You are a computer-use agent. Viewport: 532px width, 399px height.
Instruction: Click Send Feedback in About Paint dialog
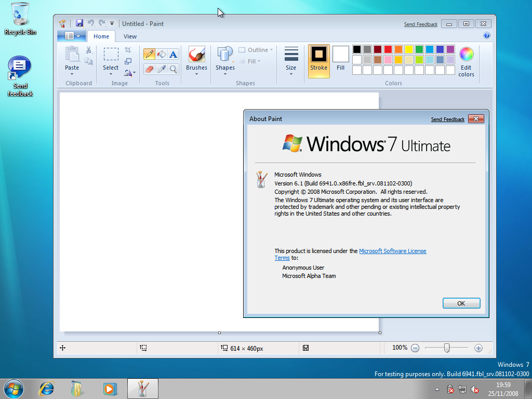(x=447, y=119)
